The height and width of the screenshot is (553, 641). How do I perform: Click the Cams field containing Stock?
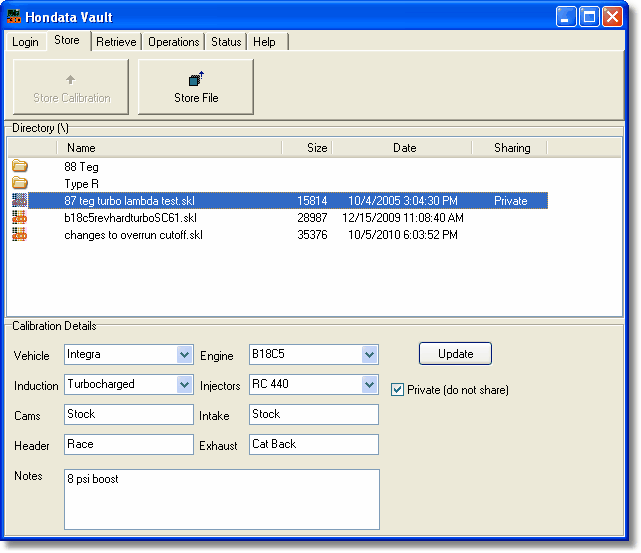click(129, 414)
